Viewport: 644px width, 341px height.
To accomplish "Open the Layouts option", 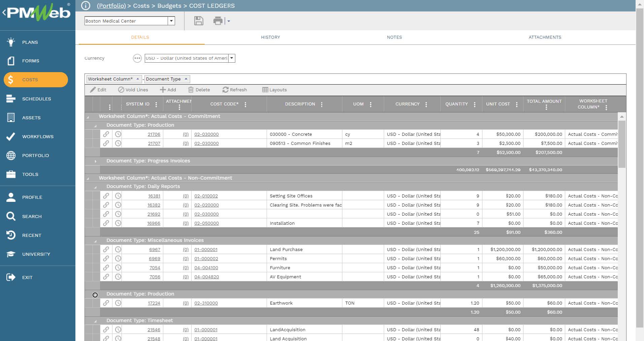I will point(274,90).
